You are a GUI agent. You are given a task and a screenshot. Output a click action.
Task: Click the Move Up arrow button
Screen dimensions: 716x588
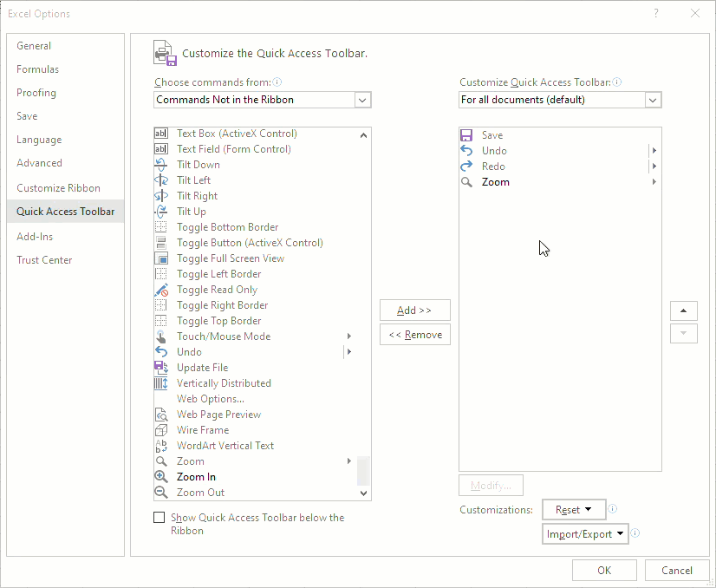click(684, 310)
